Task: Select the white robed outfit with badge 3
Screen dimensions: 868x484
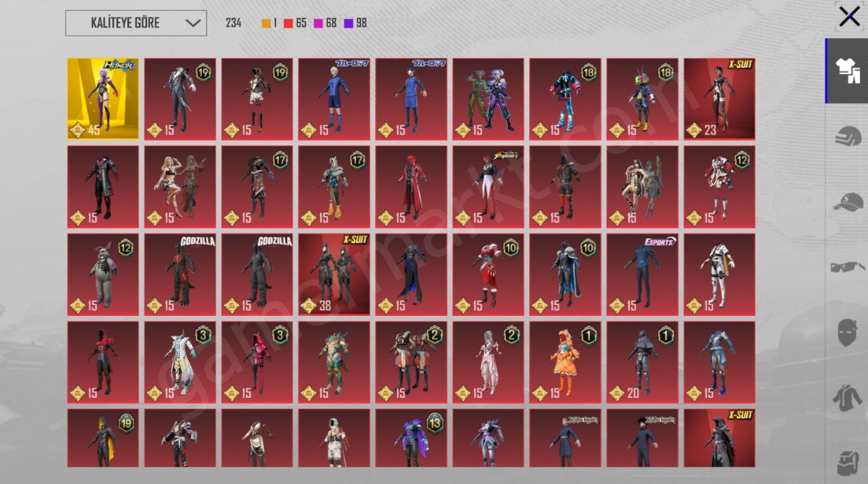Action: (x=180, y=362)
